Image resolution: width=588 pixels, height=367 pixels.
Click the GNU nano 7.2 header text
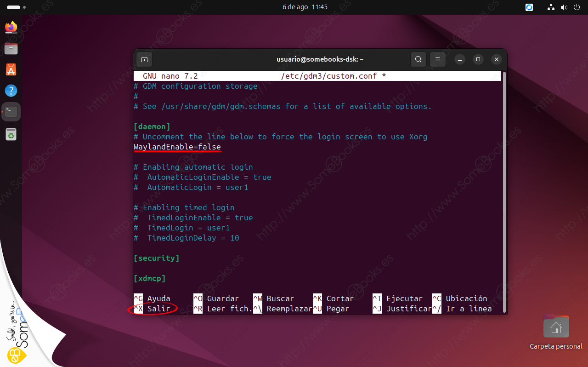point(170,76)
